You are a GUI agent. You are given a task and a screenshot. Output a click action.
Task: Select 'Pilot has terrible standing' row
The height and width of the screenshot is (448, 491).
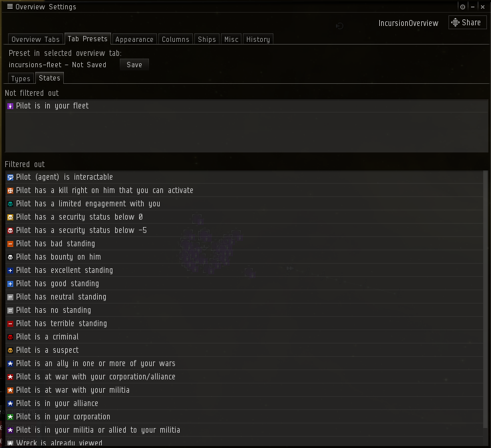point(244,324)
